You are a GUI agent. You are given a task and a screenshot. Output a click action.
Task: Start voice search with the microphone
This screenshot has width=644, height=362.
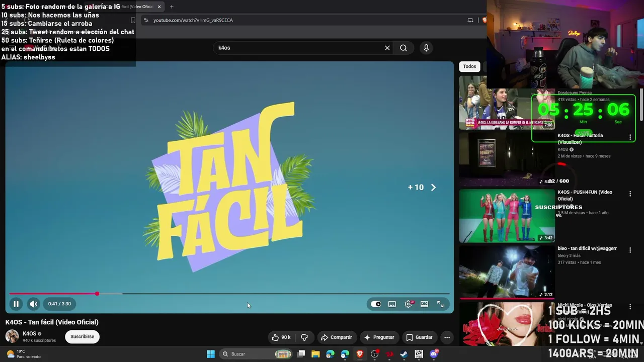[x=426, y=48]
